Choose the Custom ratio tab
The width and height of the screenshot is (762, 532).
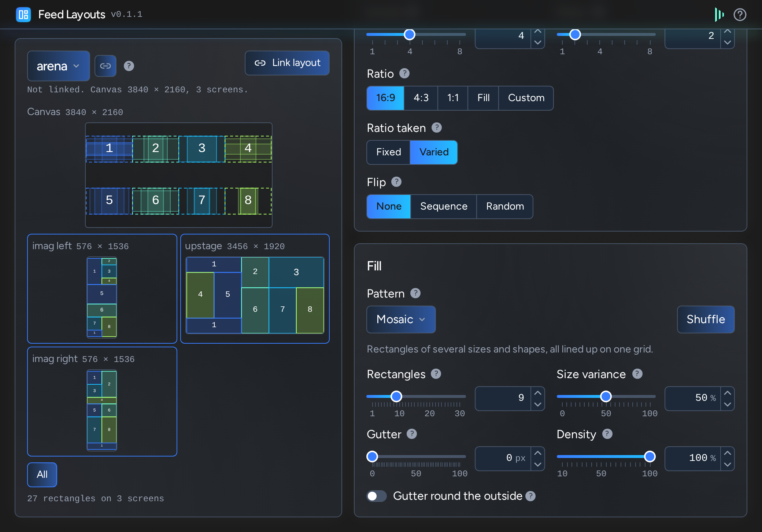coord(526,98)
